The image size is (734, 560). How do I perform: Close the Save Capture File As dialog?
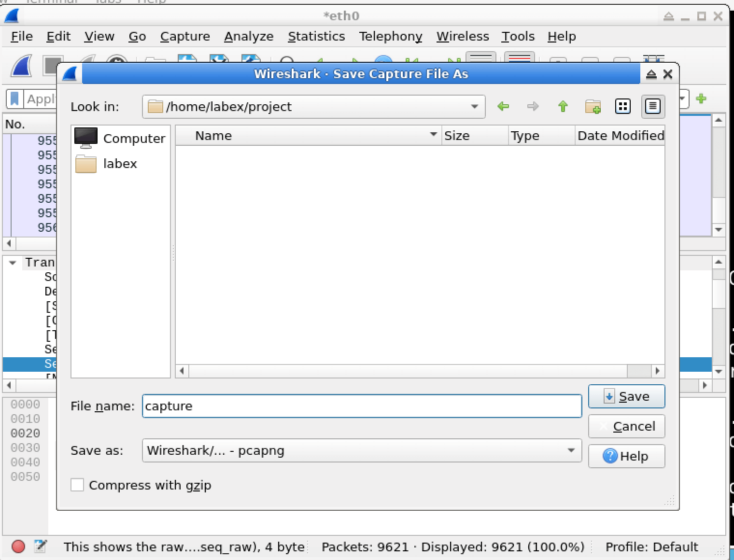(x=668, y=74)
